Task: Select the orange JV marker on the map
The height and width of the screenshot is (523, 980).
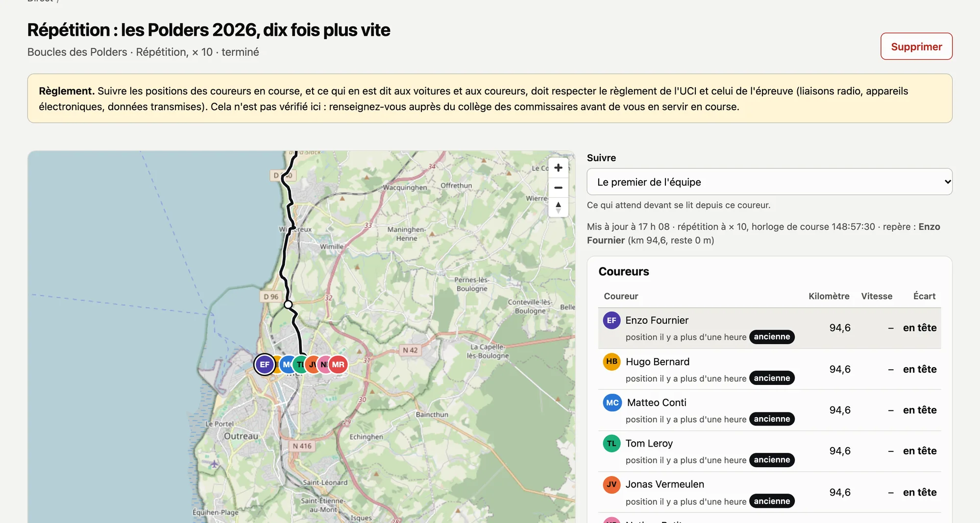Action: pos(312,364)
